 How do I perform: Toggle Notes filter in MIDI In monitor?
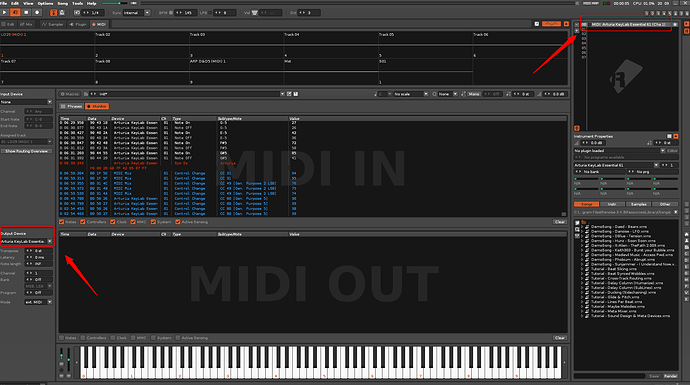coord(62,222)
